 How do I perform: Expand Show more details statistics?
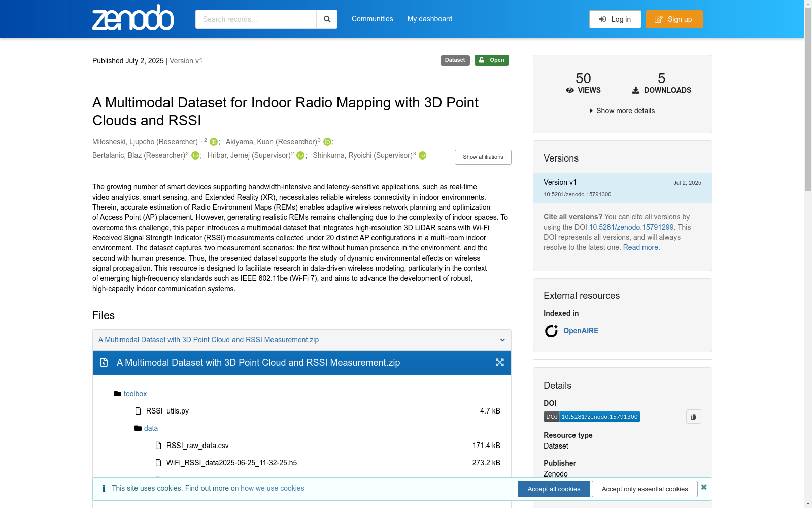pos(622,111)
